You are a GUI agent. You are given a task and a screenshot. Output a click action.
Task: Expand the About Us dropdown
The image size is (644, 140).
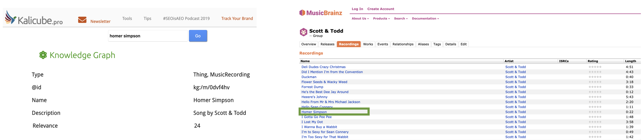(360, 19)
